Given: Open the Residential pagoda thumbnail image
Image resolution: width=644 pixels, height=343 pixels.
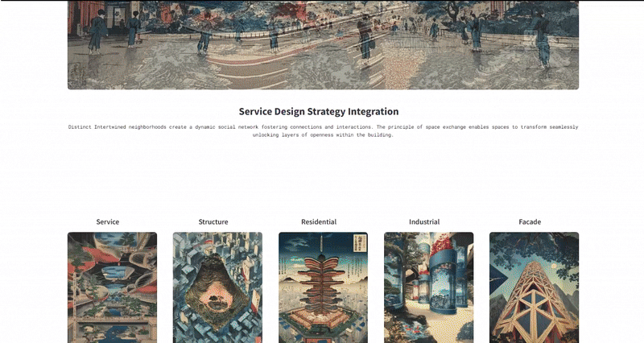Looking at the screenshot, I should [x=324, y=287].
